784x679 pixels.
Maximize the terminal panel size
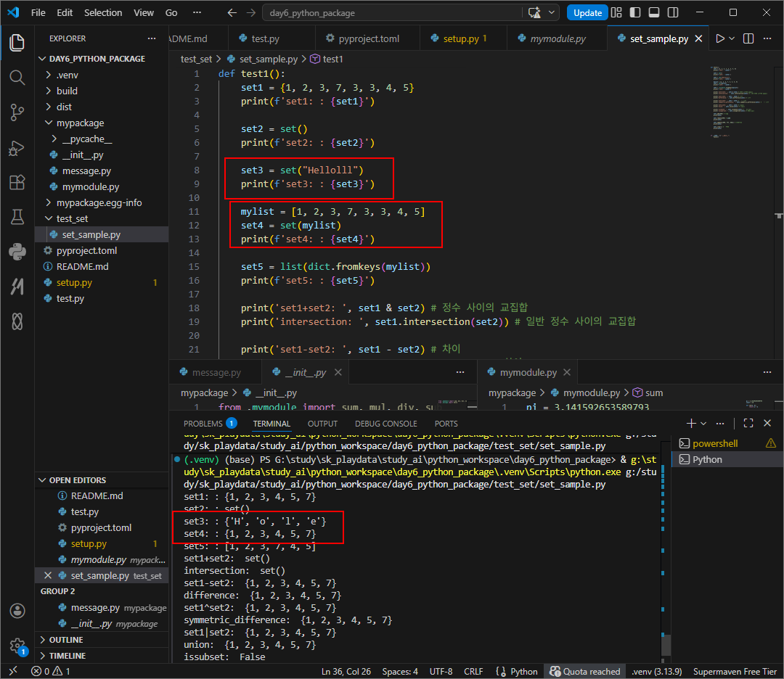point(748,423)
